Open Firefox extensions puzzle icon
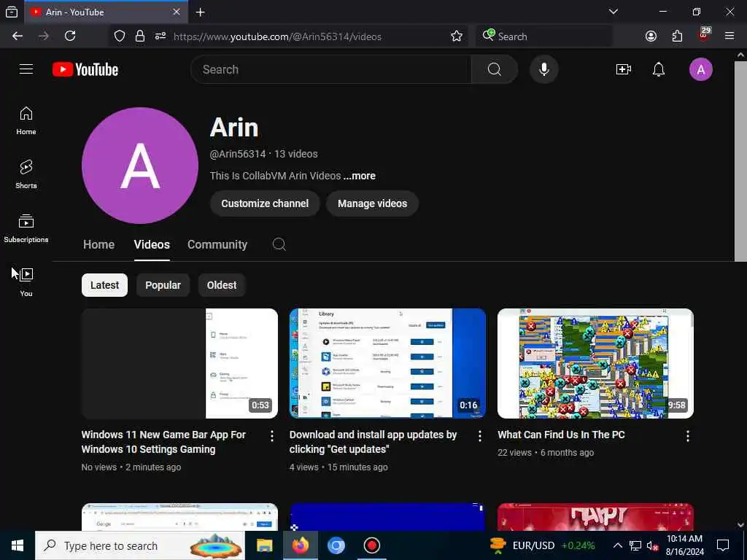 [x=677, y=36]
